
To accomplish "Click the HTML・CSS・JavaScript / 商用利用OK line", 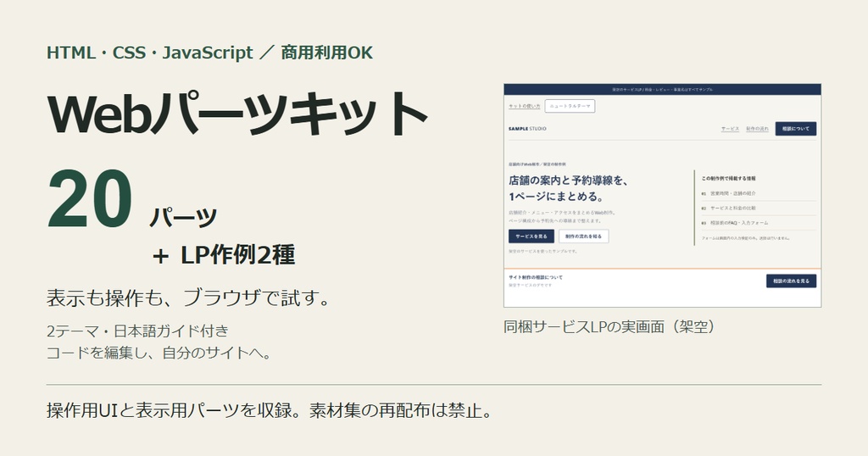I will click(210, 53).
